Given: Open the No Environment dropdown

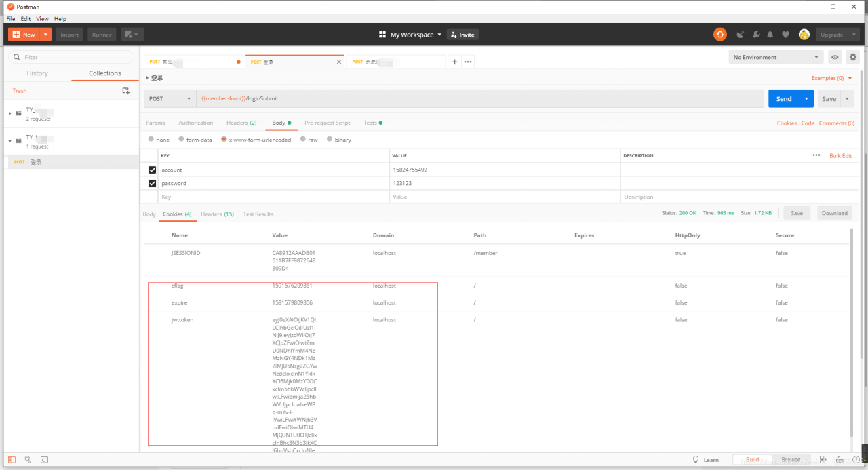Looking at the screenshot, I should [x=776, y=57].
